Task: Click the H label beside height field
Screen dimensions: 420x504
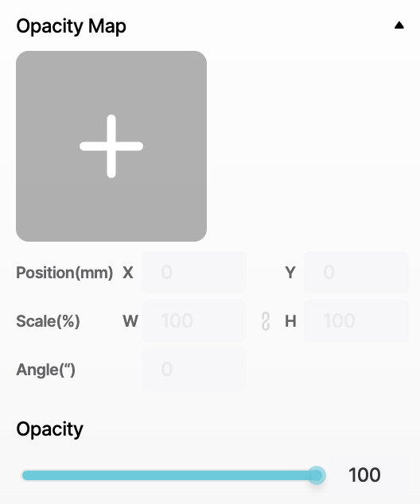Action: coord(290,321)
